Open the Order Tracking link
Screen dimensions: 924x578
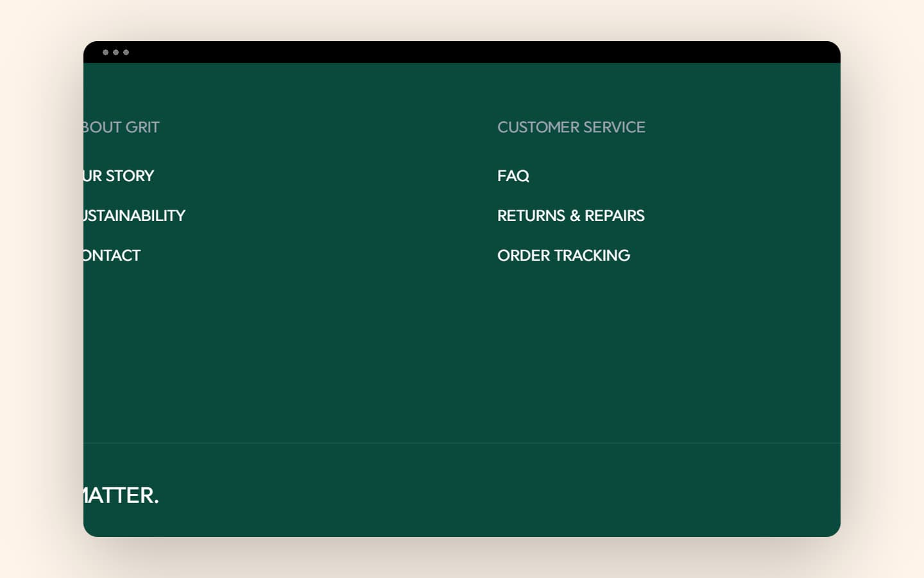[x=564, y=256]
